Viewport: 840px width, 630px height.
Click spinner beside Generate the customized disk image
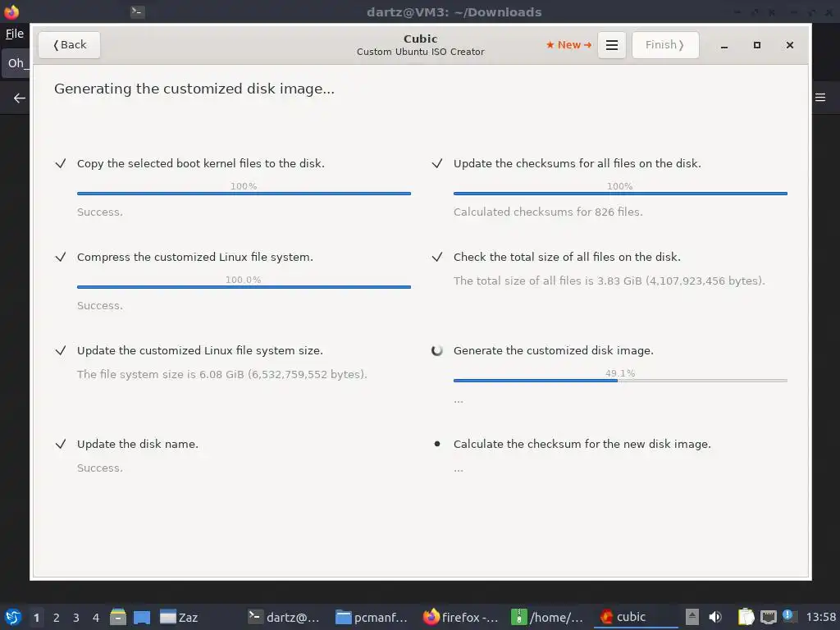(437, 351)
